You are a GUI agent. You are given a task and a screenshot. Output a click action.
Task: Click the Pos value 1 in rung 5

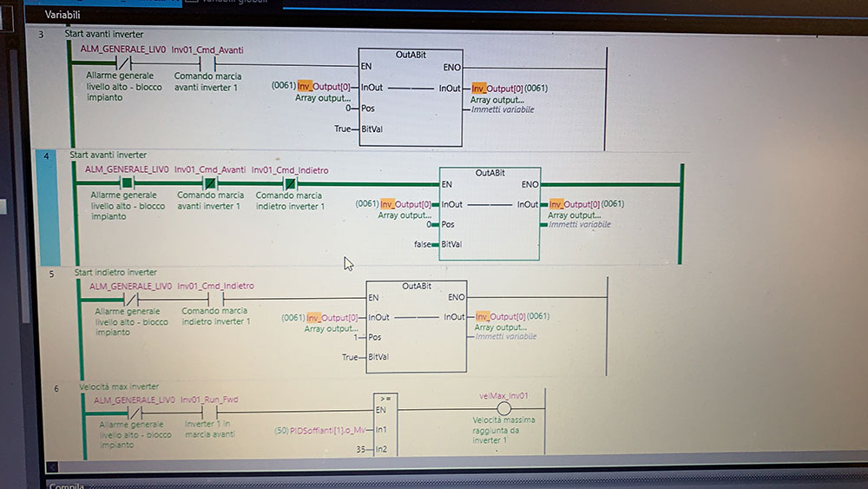356,337
